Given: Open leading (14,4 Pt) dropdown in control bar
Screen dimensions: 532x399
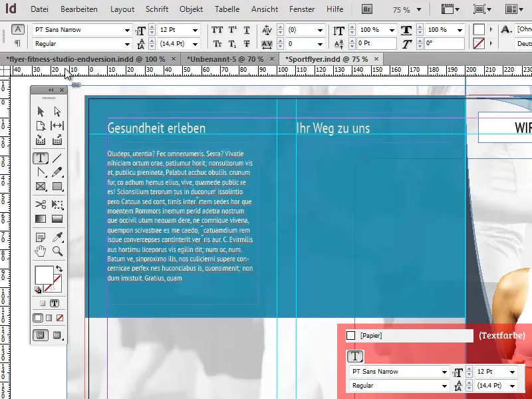Looking at the screenshot, I should coord(195,44).
